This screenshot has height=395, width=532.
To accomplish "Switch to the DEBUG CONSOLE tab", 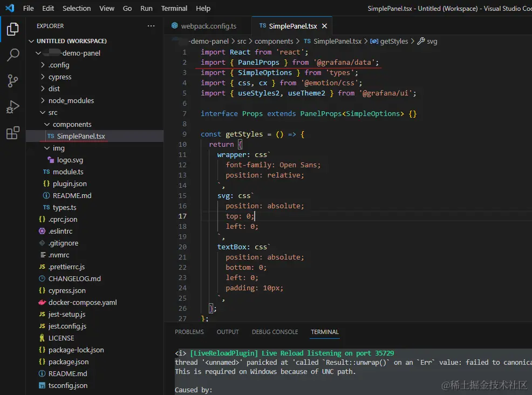I will click(275, 332).
